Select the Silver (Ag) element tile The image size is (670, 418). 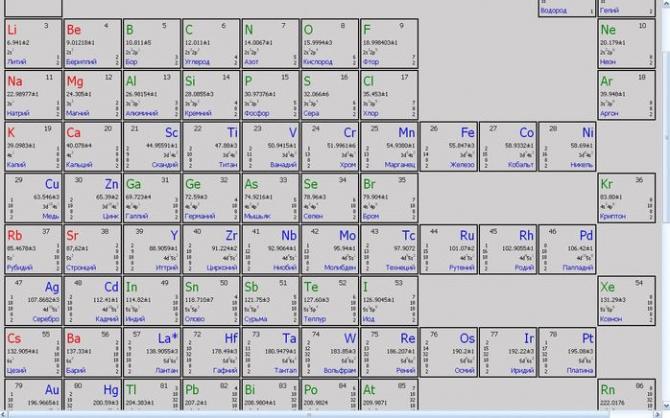[x=33, y=301]
